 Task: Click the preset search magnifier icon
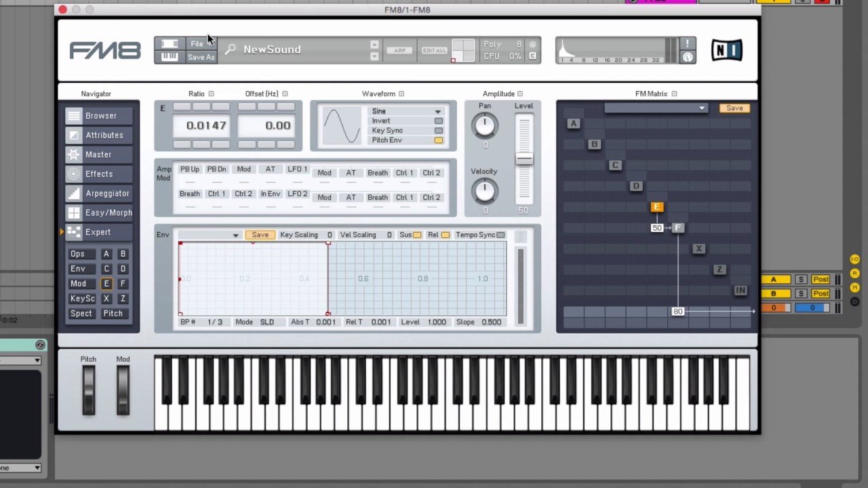(231, 49)
